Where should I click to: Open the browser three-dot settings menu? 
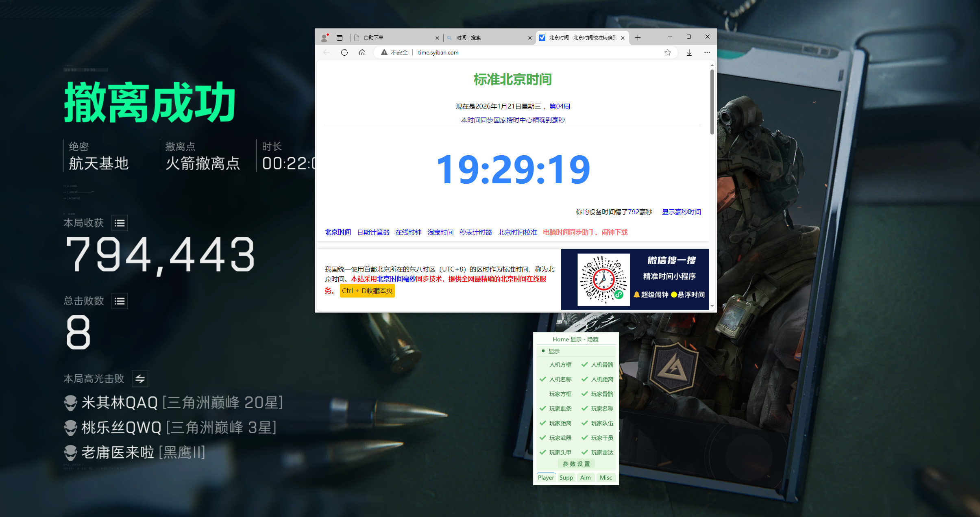[x=707, y=52]
